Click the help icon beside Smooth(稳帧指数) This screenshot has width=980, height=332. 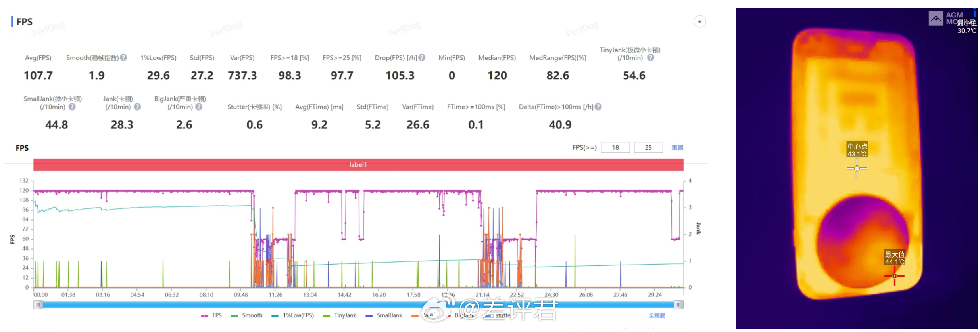click(x=124, y=58)
